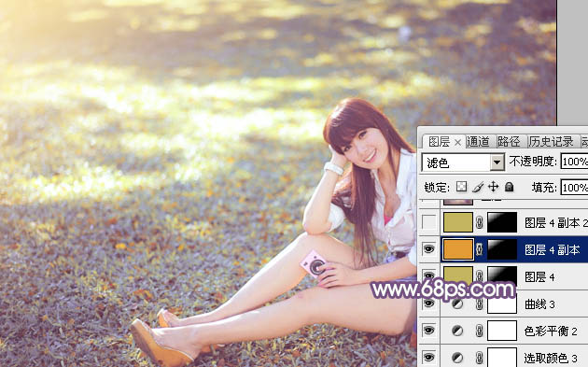Click link icon on 选取颜色 3 layer

tap(479, 358)
